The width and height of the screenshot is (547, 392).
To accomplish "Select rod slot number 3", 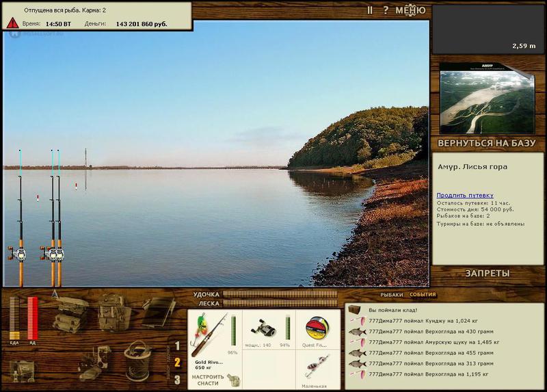I will coord(177,380).
